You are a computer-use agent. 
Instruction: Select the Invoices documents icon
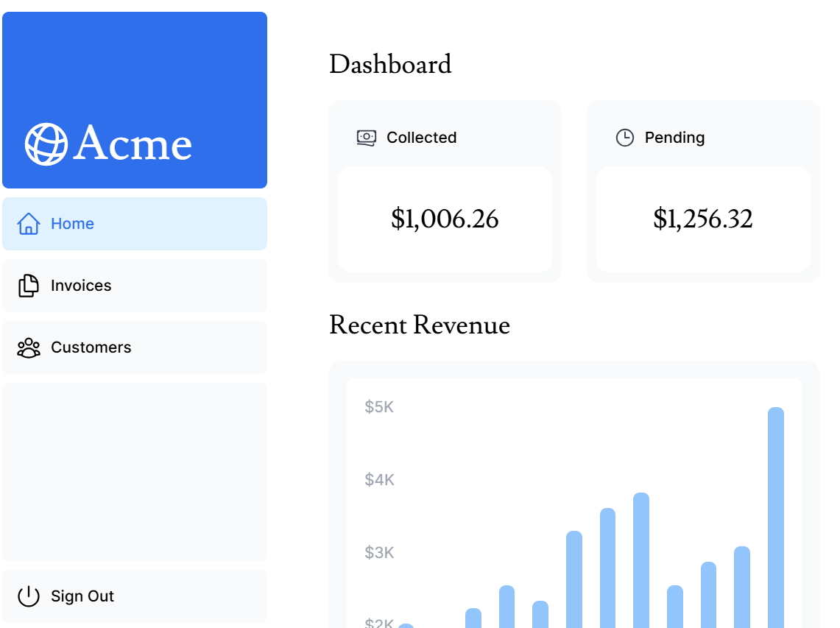point(28,286)
